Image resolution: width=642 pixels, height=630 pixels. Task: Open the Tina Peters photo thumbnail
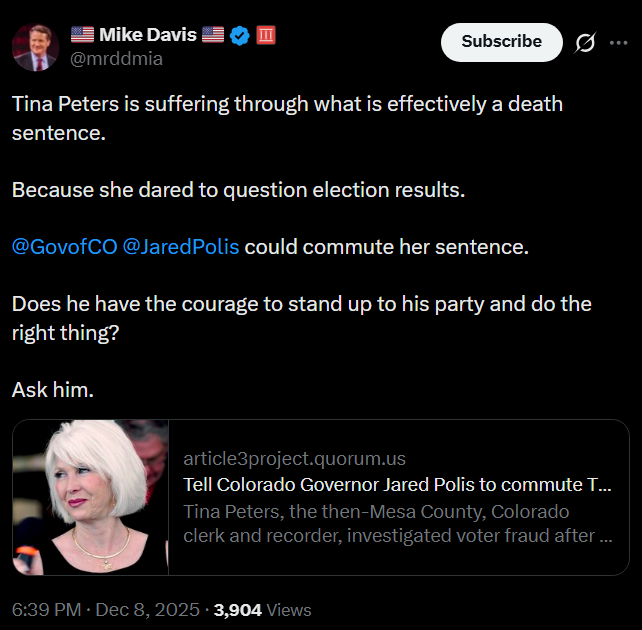91,497
